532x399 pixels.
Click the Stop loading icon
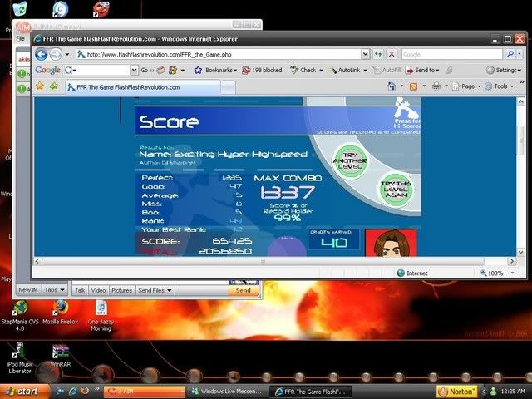coord(392,55)
